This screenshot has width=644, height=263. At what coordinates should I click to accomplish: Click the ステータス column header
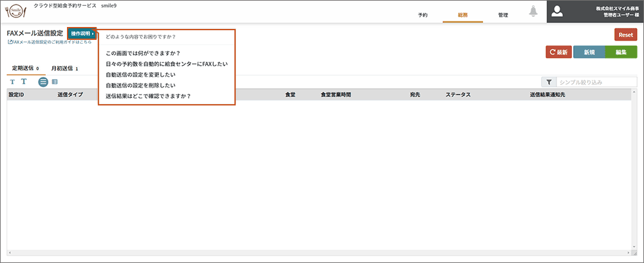458,95
